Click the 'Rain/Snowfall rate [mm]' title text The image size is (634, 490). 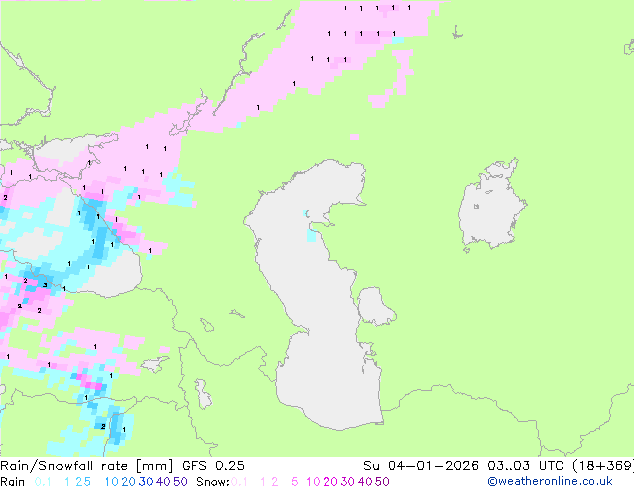87,466
